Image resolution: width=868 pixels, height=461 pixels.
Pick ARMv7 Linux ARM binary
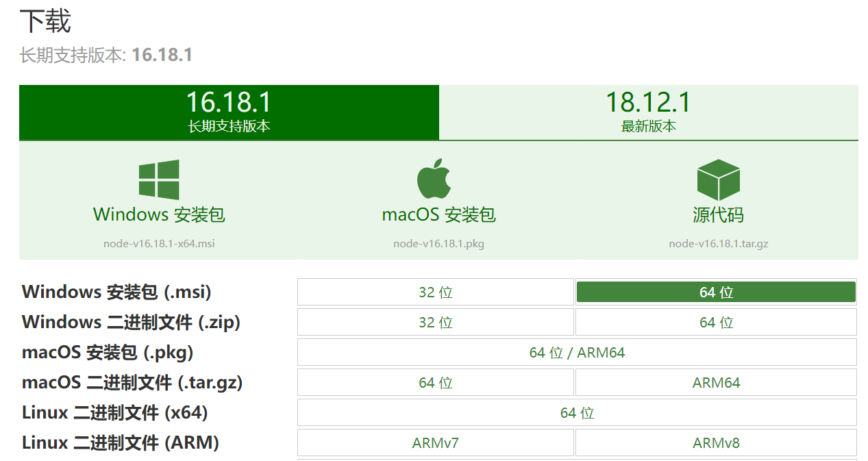click(x=436, y=443)
